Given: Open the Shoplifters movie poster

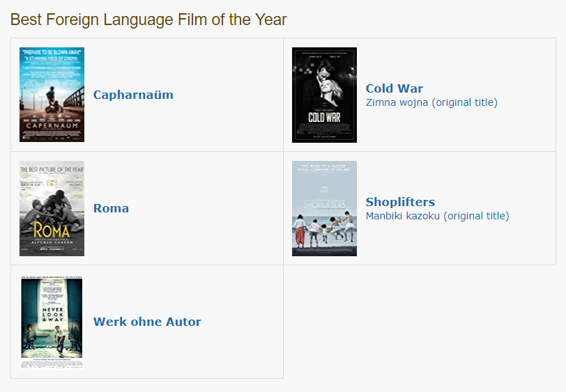Looking at the screenshot, I should click(x=324, y=208).
